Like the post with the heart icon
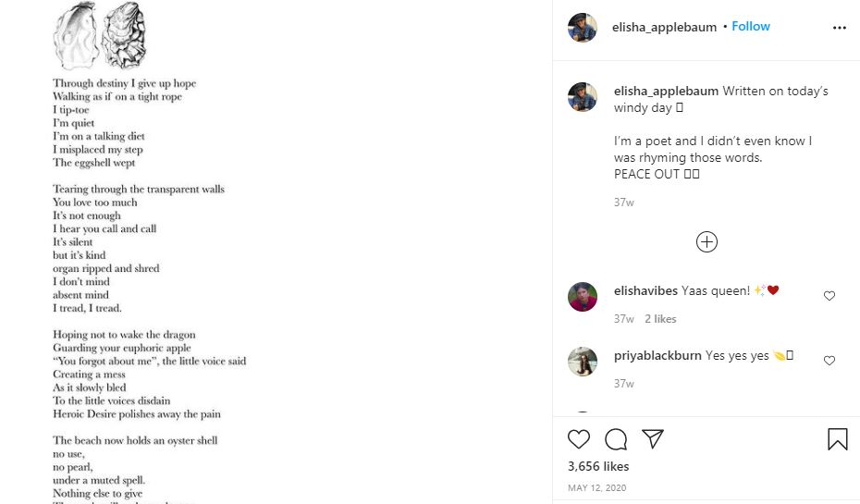Image resolution: width=860 pixels, height=504 pixels. pyautogui.click(x=579, y=439)
